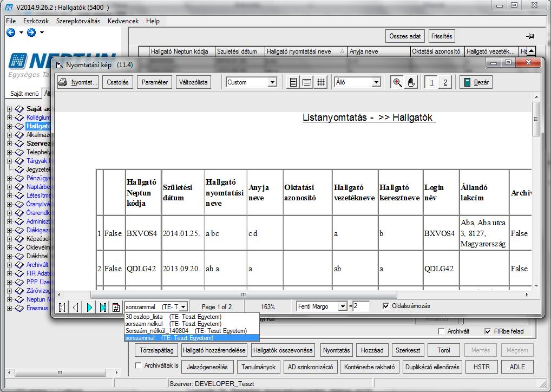551x392 pixels.
Task: Open the Szerepkörváltás menu
Action: 78,21
